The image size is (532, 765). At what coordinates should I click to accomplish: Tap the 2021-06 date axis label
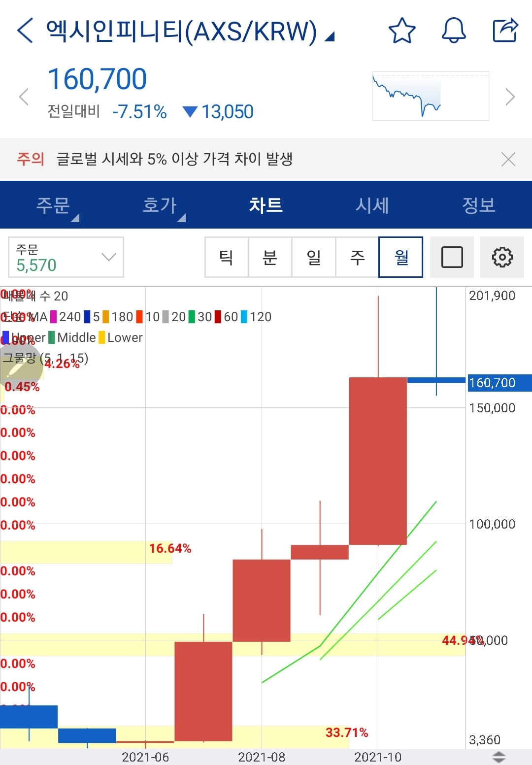(145, 757)
